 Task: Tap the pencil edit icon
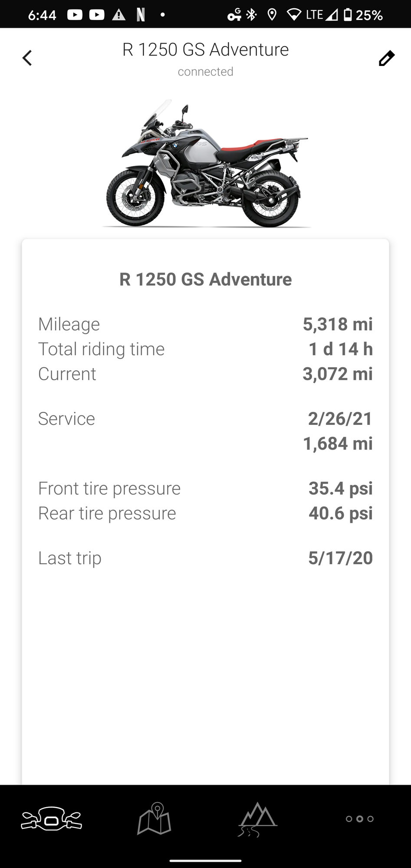(x=386, y=58)
